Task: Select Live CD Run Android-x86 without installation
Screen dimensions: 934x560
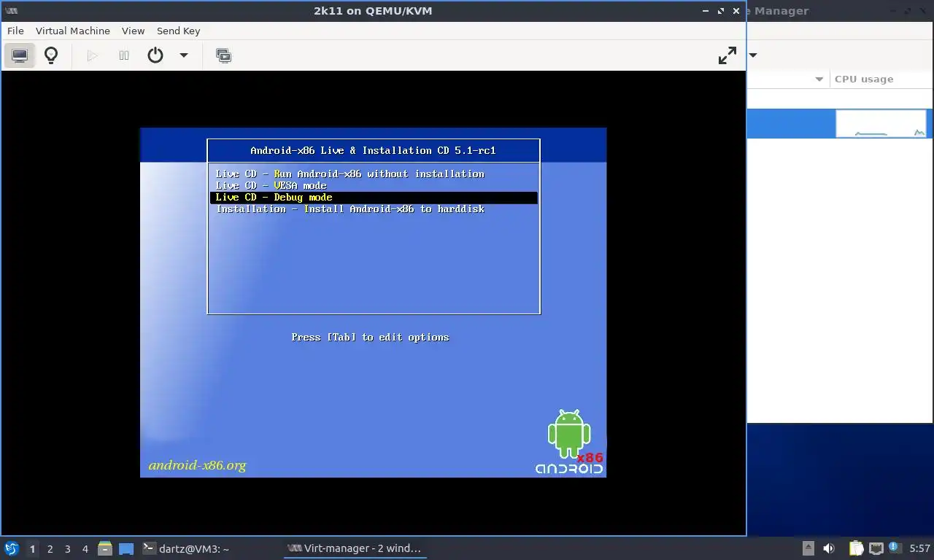Action: (373, 174)
